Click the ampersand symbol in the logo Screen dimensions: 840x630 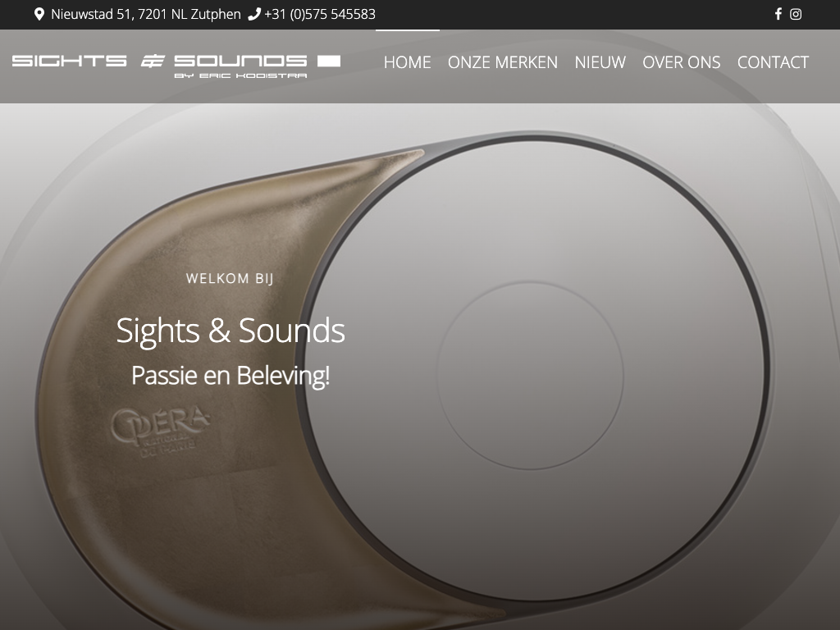(x=152, y=61)
